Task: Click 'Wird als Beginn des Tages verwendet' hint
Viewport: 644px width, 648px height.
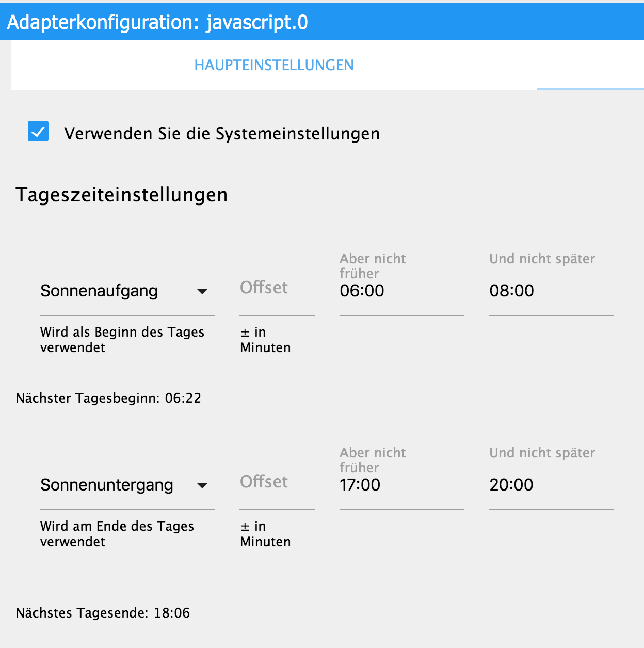Action: point(122,339)
